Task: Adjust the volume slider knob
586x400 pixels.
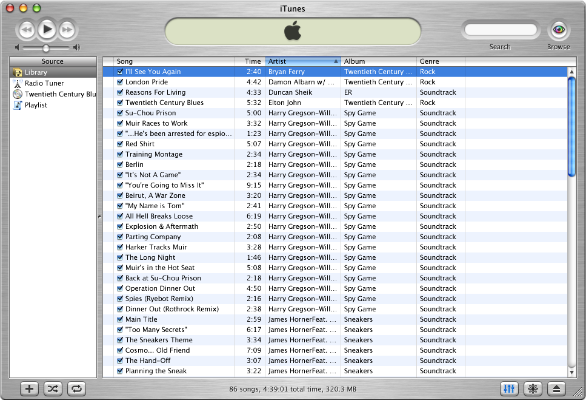Action: tap(46, 48)
